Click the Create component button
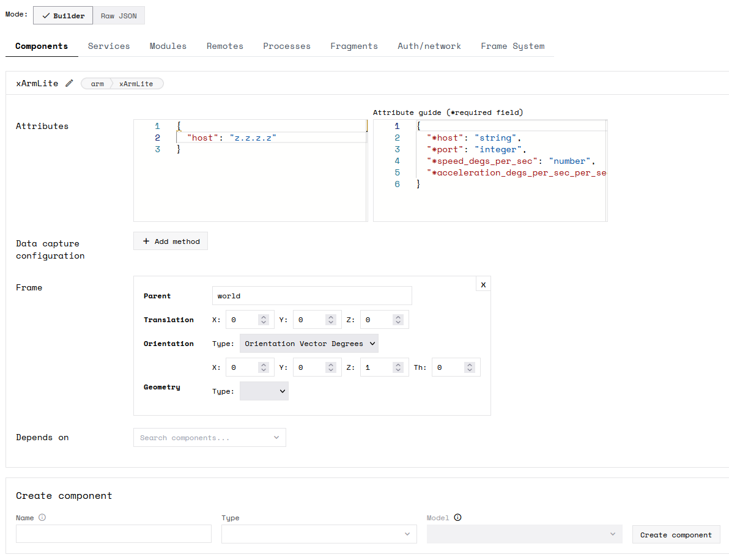Viewport: 729px width, 560px height. click(676, 535)
